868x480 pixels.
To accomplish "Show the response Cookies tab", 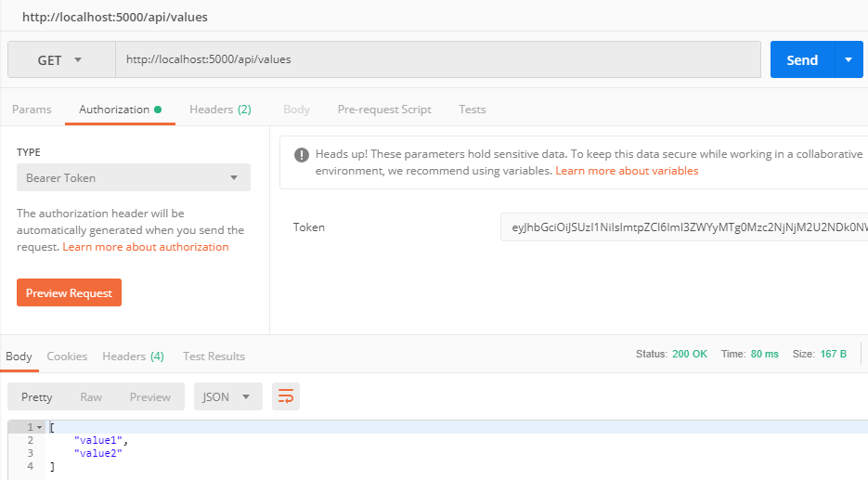I will (x=67, y=357).
